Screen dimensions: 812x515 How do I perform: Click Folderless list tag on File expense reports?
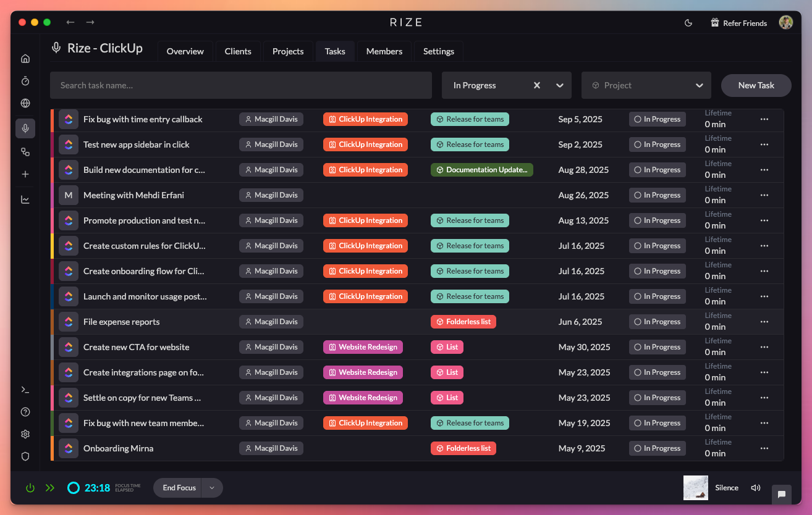point(463,322)
